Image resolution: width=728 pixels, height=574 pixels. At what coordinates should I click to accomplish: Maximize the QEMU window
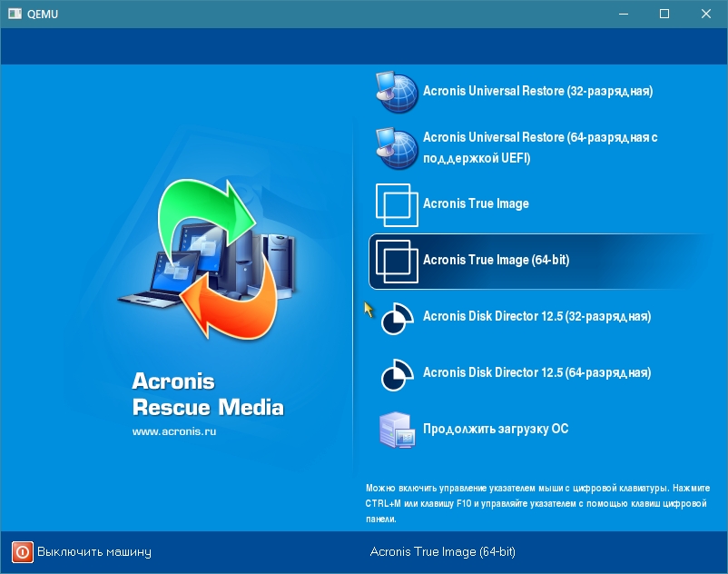(664, 14)
